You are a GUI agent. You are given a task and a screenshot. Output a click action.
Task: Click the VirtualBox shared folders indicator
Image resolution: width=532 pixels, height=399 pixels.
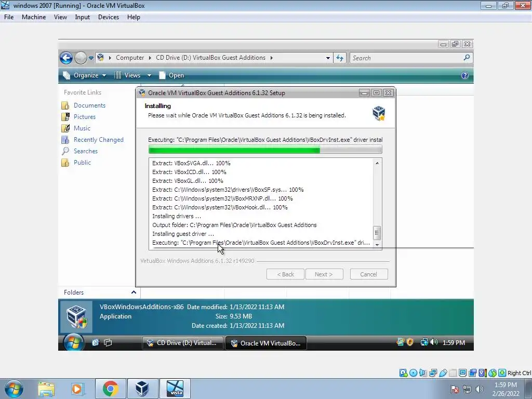pyautogui.click(x=453, y=373)
